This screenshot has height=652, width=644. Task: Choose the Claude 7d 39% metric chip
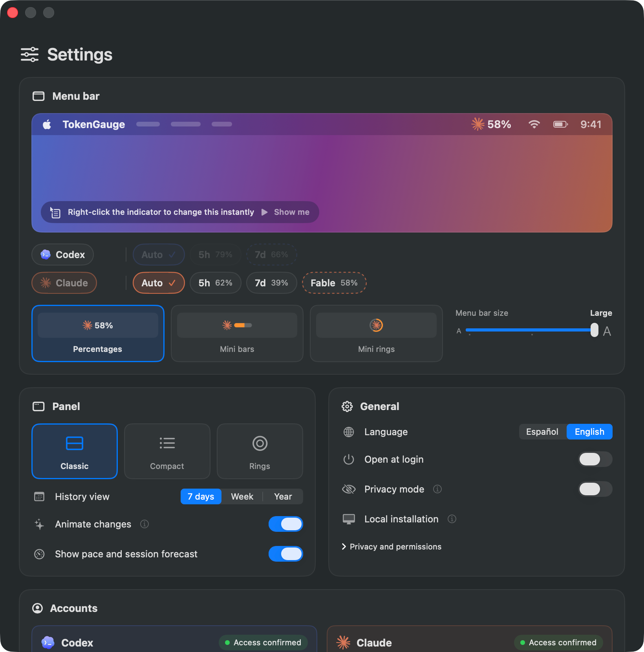[x=272, y=283]
